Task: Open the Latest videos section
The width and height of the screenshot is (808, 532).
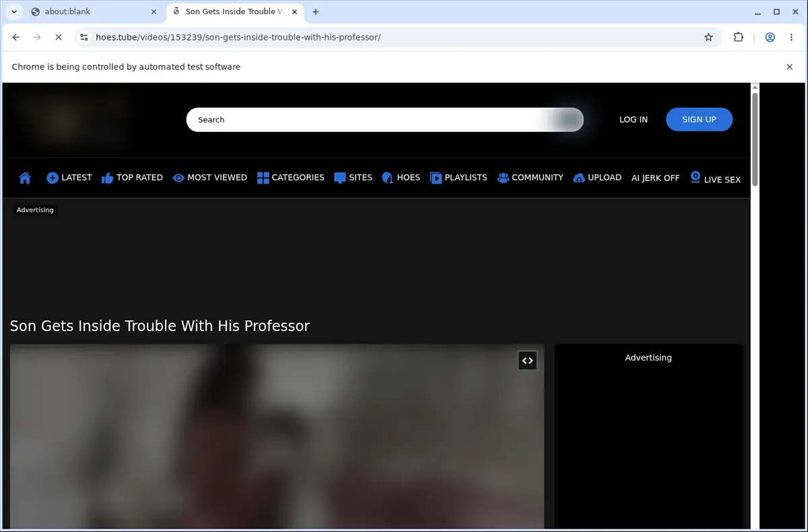Action: tap(69, 178)
